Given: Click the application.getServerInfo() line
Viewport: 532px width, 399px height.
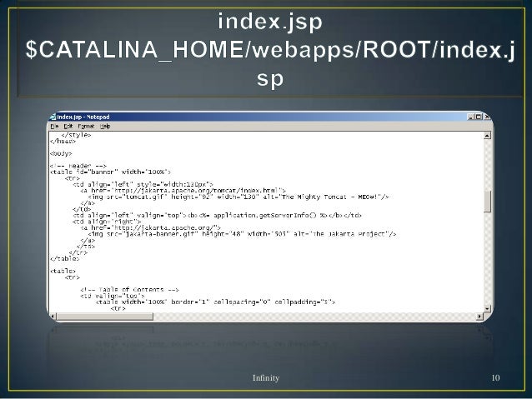Looking at the screenshot, I should coord(217,215).
